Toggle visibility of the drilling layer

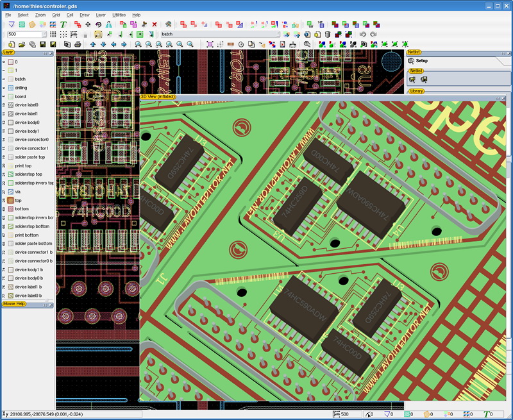click(x=10, y=88)
